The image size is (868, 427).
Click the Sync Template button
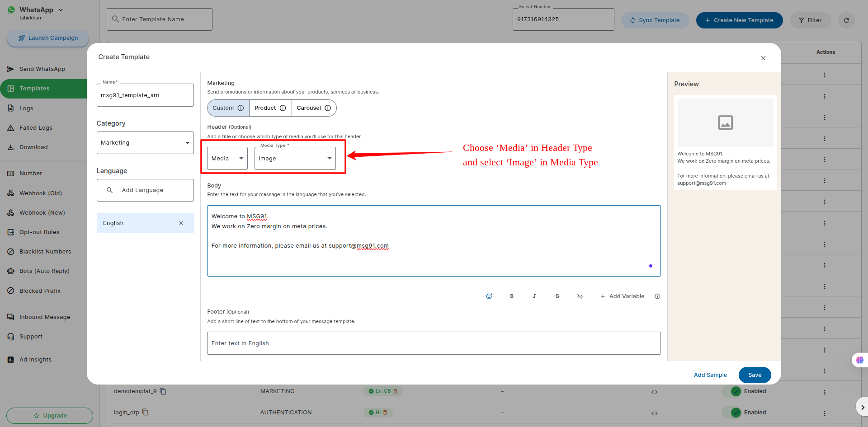point(655,20)
